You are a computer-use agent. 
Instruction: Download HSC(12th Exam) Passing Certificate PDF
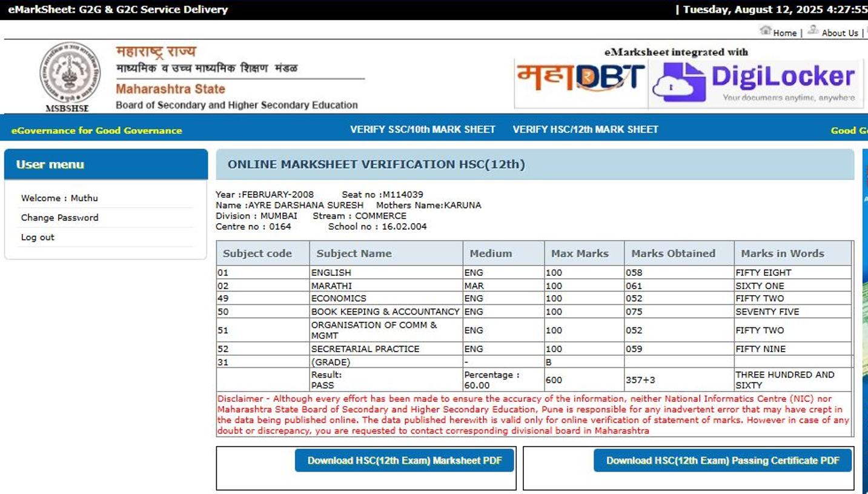pyautogui.click(x=722, y=461)
